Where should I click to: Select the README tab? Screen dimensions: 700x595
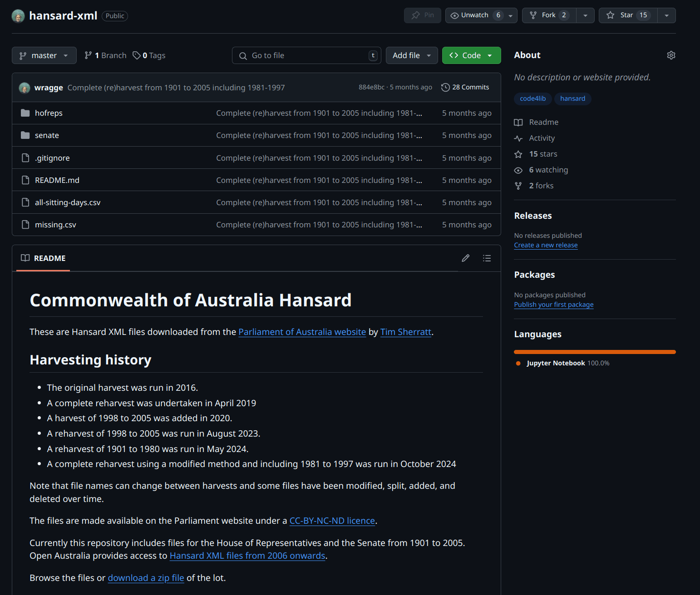click(43, 258)
